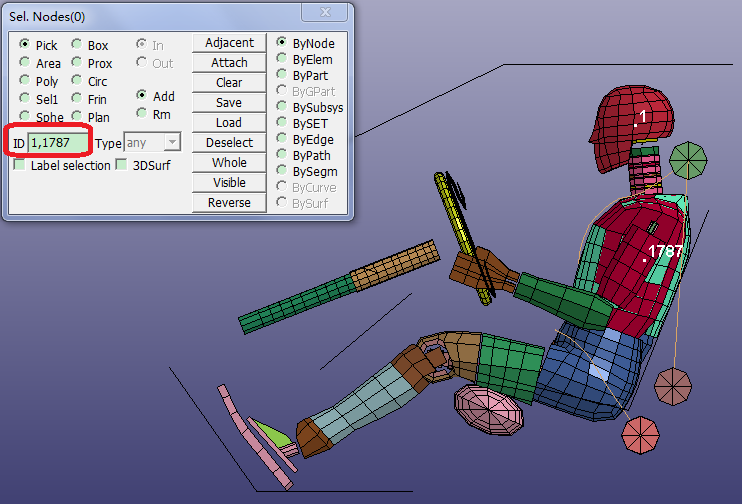Select the BySET option
742x504 pixels.
(x=282, y=124)
